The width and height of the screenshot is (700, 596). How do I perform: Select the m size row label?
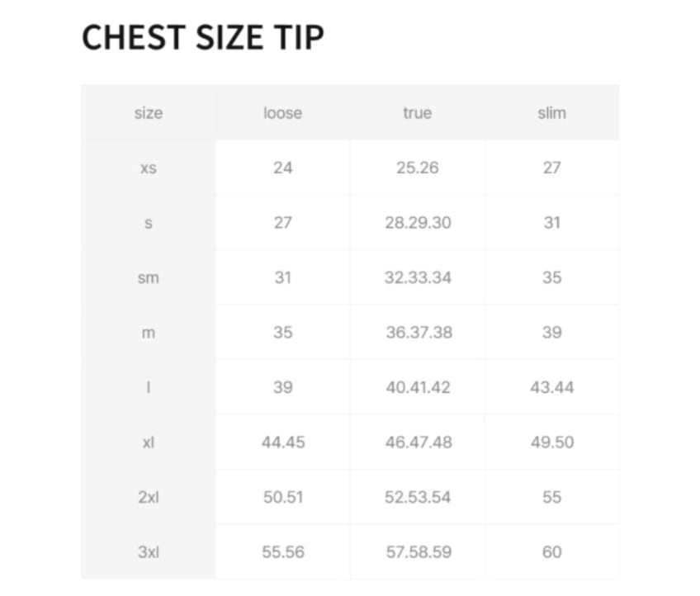[x=149, y=333]
